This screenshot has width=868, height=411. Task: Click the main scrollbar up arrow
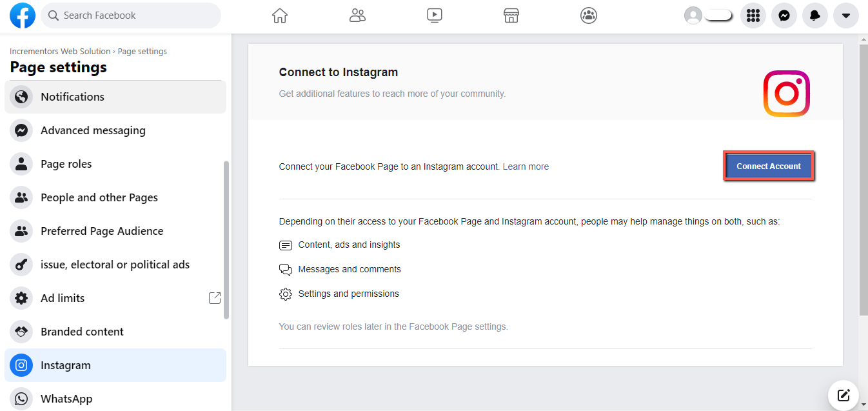(863, 39)
